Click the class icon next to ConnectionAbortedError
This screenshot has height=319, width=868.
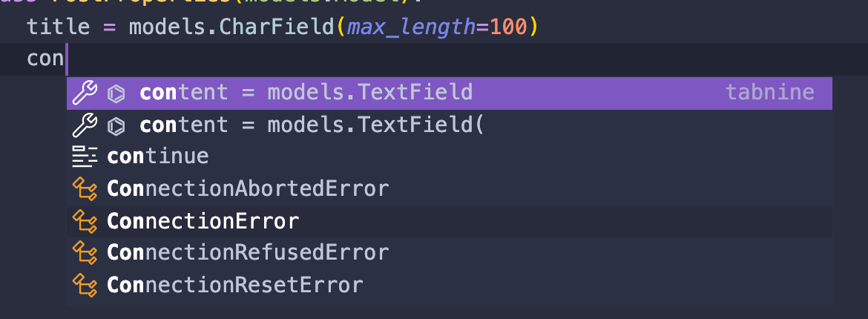tap(85, 189)
